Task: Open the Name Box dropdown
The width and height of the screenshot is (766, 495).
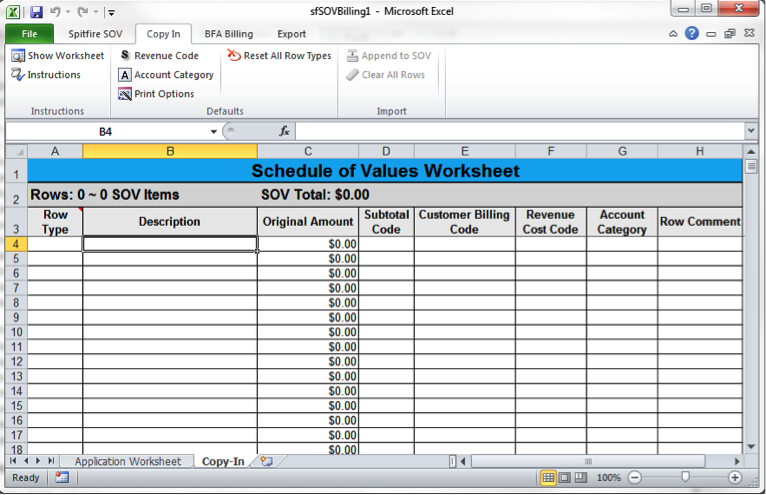Action: [213, 131]
